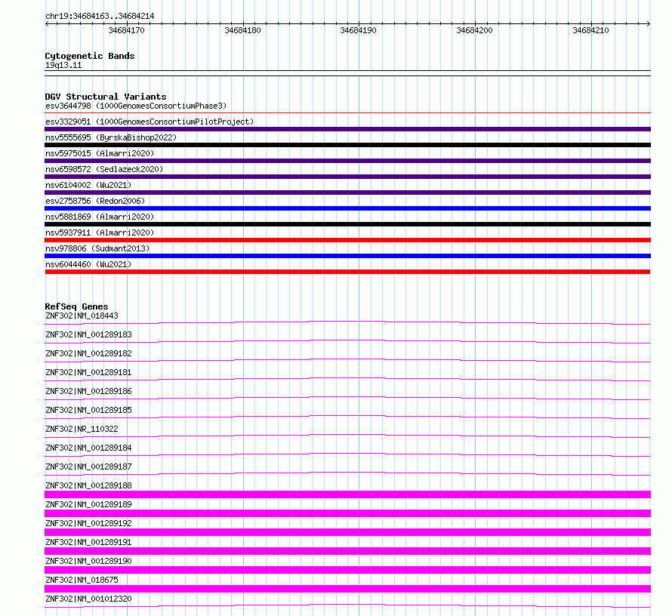672x616 pixels.
Task: Open variant esv2758756 (Redon2006)
Action: pyautogui.click(x=95, y=201)
